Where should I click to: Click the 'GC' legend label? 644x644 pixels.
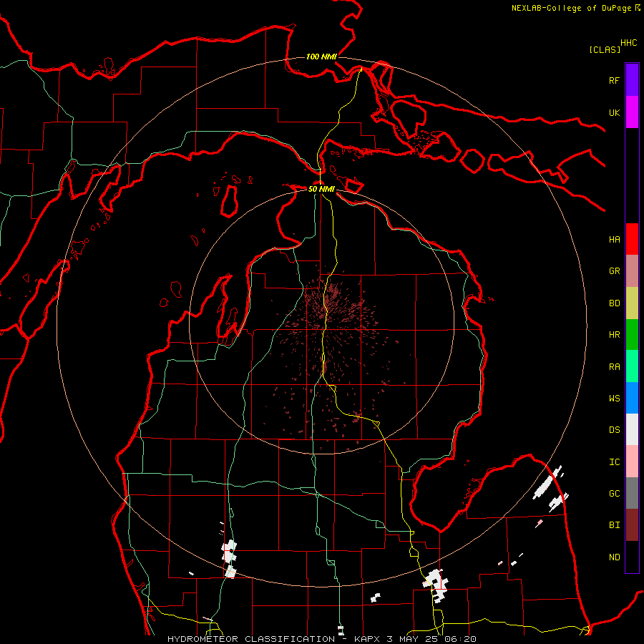point(614,494)
